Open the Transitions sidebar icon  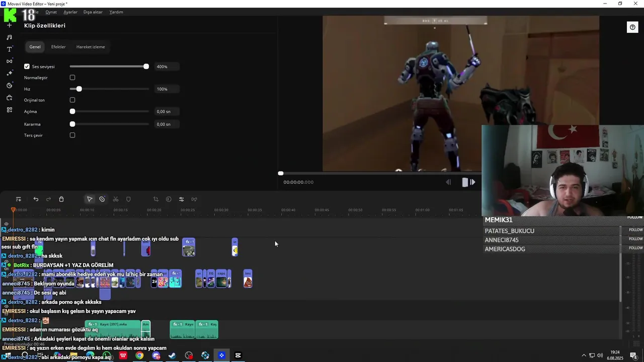coord(9,61)
